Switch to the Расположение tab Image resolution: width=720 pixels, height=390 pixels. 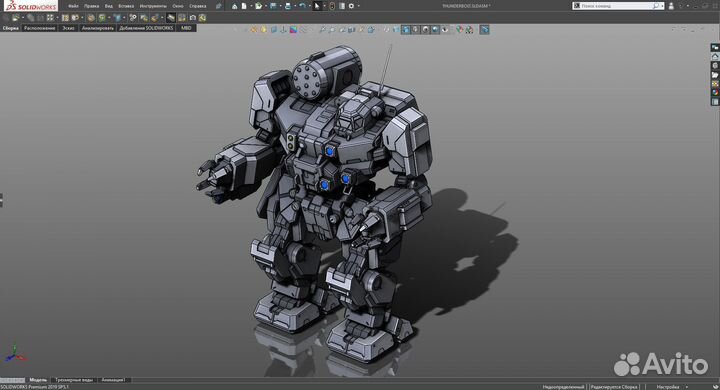pyautogui.click(x=39, y=28)
